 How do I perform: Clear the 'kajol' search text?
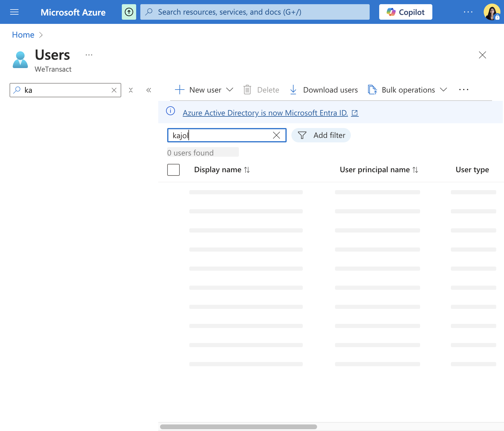pyautogui.click(x=276, y=135)
